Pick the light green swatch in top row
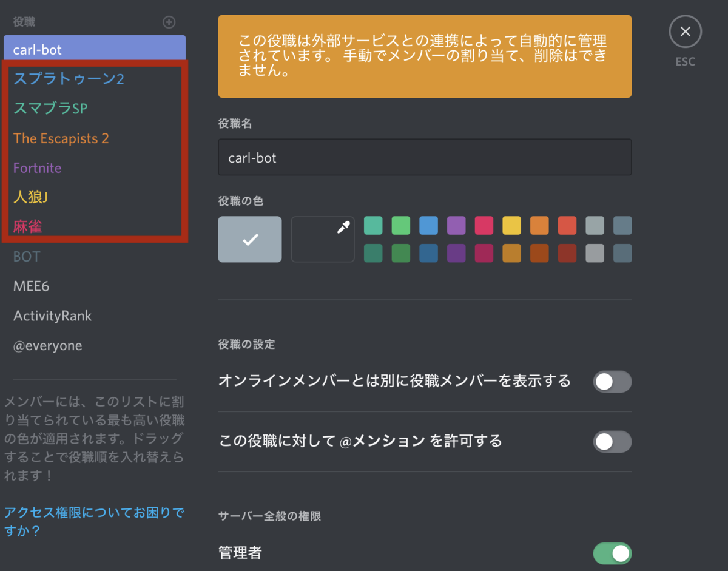The width and height of the screenshot is (728, 571). (401, 226)
